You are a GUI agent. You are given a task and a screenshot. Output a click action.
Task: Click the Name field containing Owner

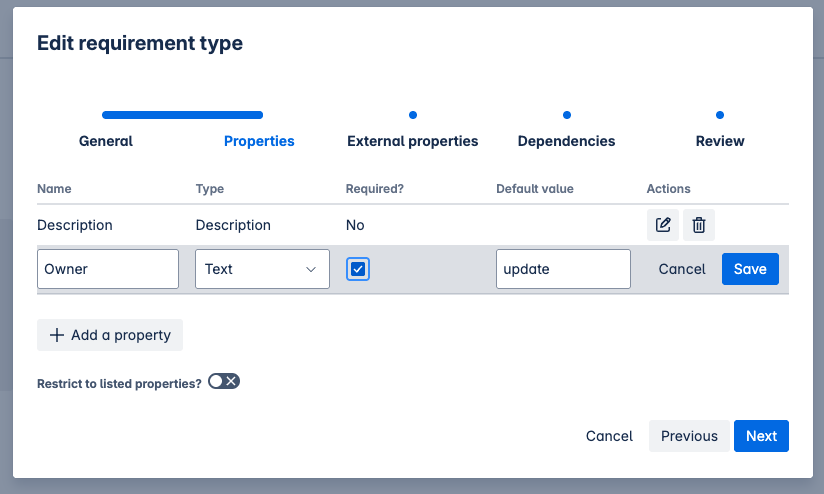point(108,269)
